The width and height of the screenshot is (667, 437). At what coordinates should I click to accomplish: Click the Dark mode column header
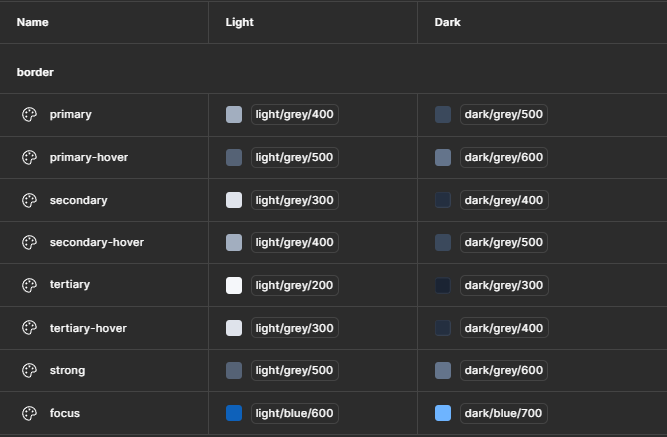point(448,22)
